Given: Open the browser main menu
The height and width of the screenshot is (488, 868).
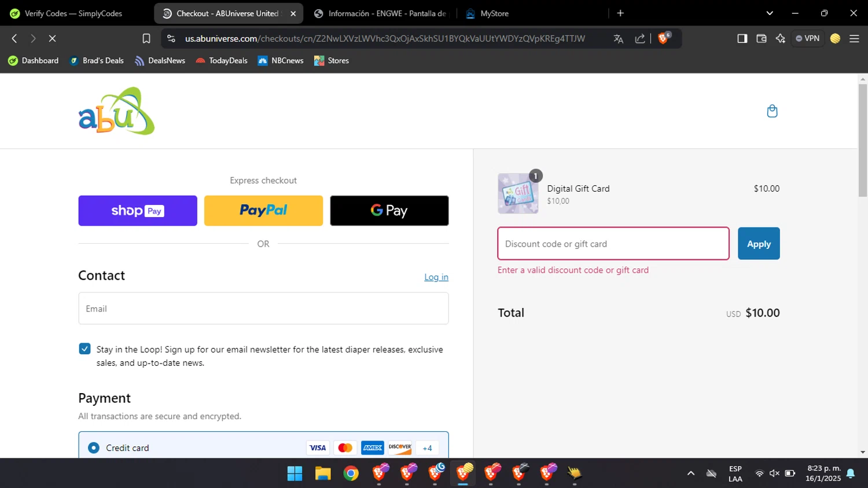Looking at the screenshot, I should pyautogui.click(x=854, y=38).
